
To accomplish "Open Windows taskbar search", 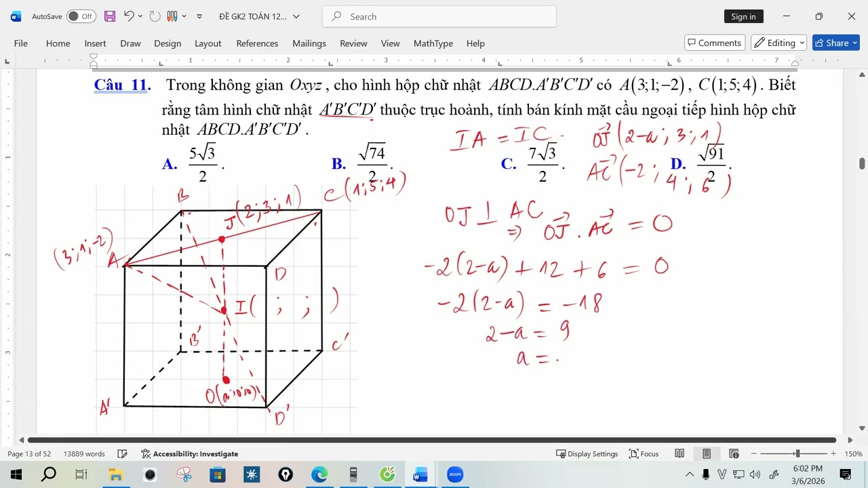I will (x=49, y=474).
